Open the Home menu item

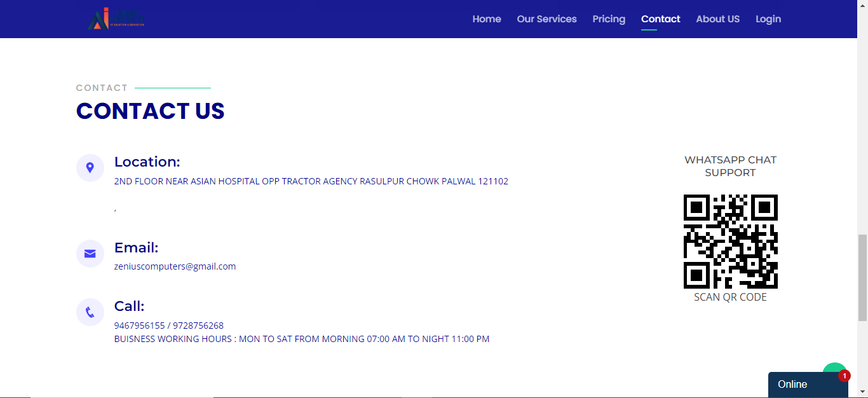pyautogui.click(x=487, y=19)
